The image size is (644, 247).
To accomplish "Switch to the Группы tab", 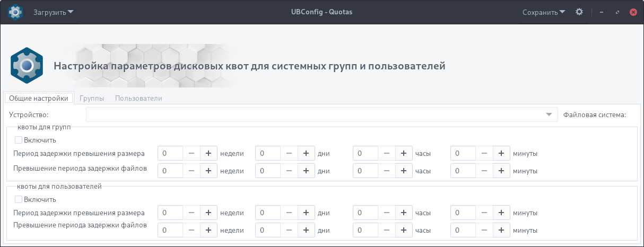I will 92,98.
